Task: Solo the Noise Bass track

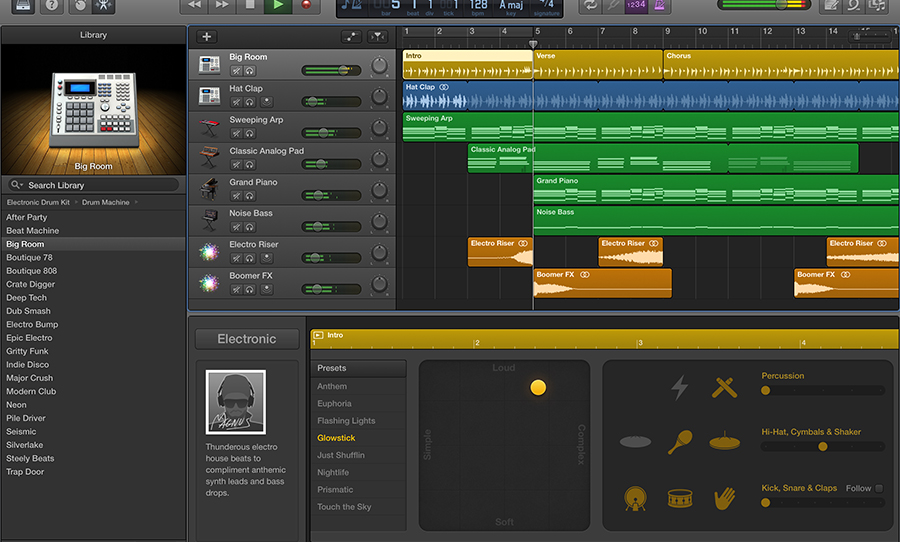Action: [x=250, y=227]
